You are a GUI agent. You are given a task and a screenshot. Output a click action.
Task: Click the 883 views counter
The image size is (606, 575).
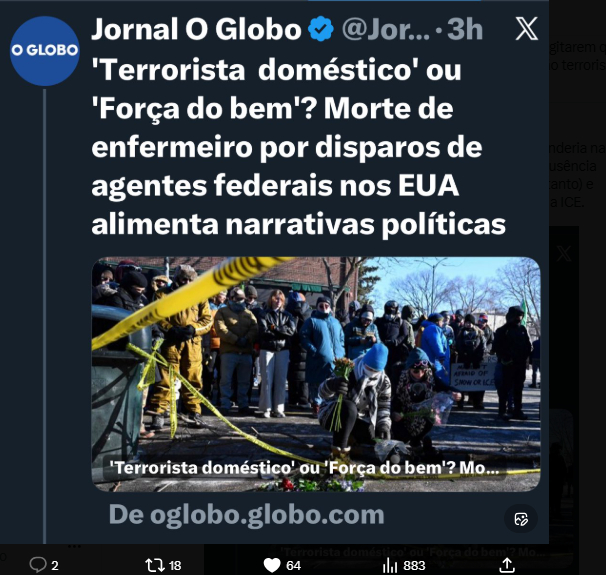[414, 566]
